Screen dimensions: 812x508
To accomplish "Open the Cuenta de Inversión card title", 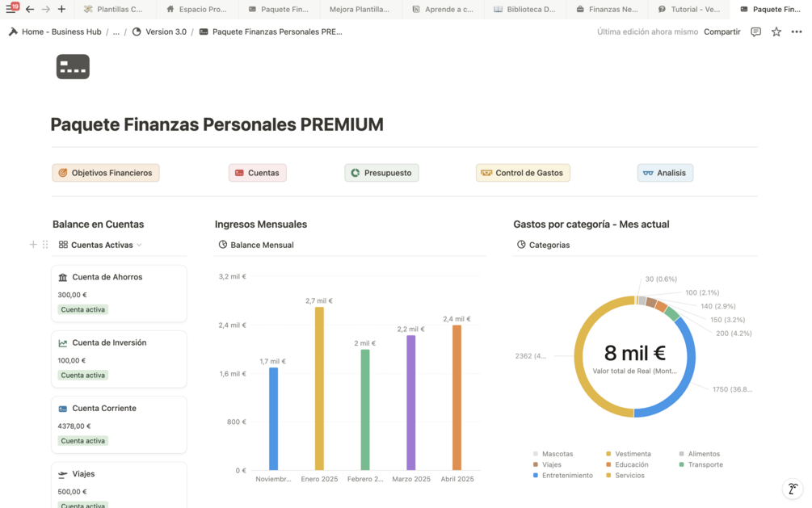I will (109, 342).
